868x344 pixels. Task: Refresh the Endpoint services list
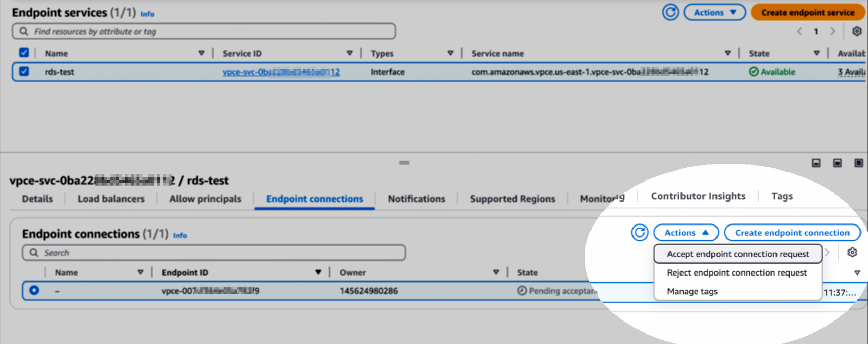pyautogui.click(x=670, y=12)
